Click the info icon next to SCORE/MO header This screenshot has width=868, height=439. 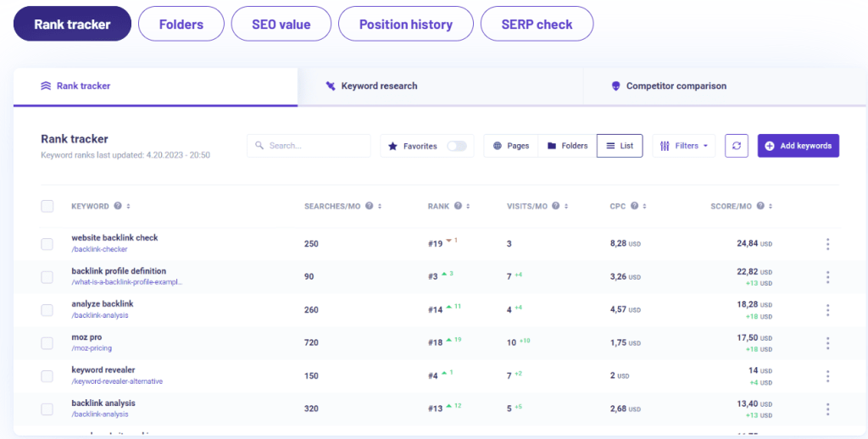759,206
